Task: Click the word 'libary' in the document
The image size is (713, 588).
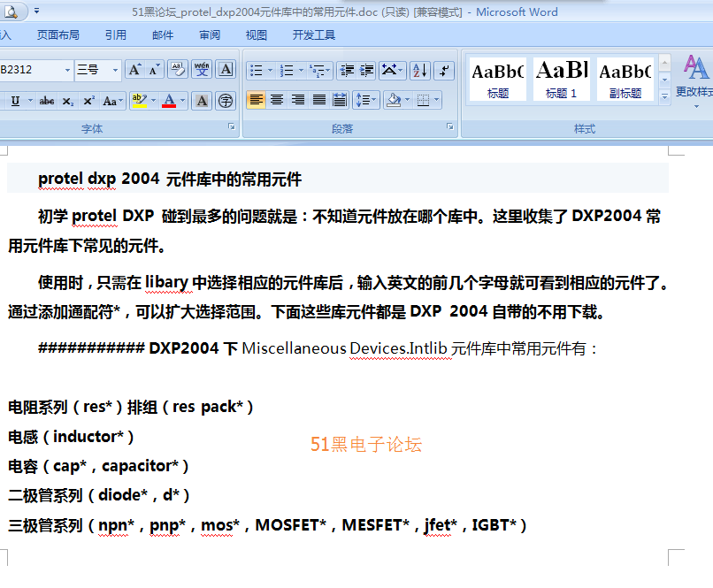Action: click(x=166, y=283)
